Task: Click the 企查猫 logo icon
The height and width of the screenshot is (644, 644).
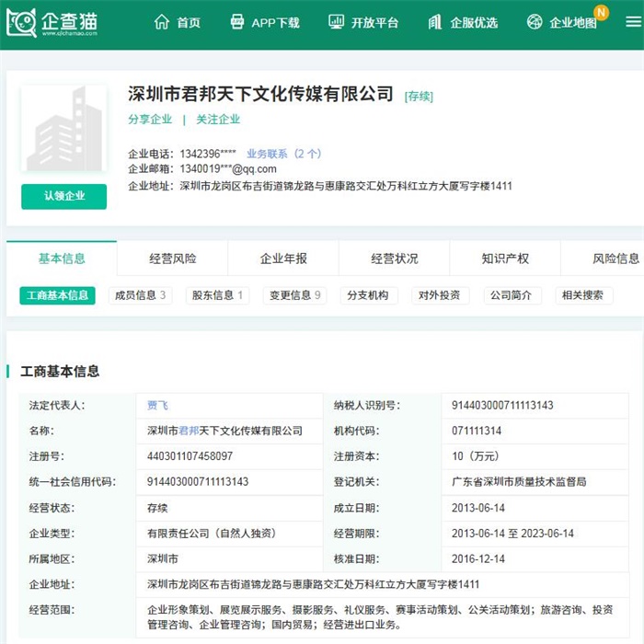Action: 21,22
